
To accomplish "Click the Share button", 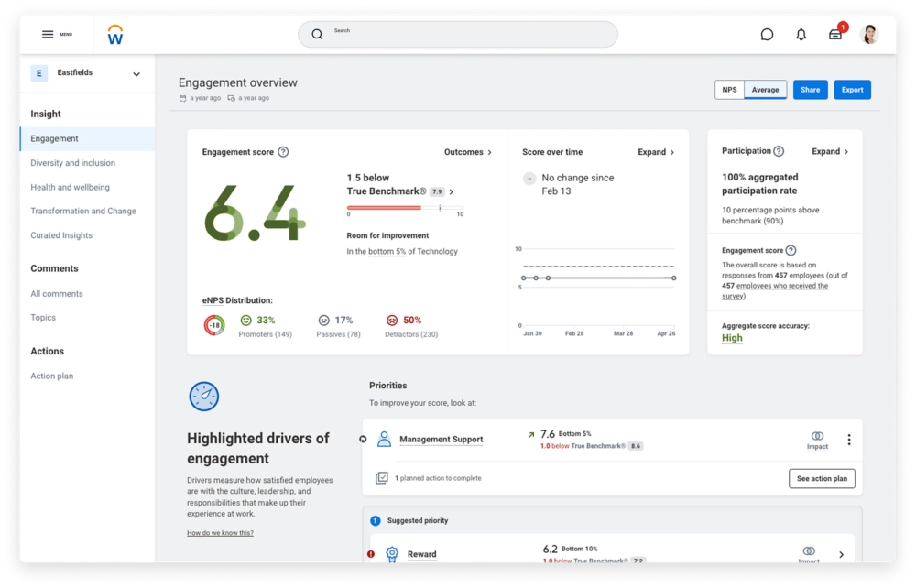I will [x=810, y=90].
